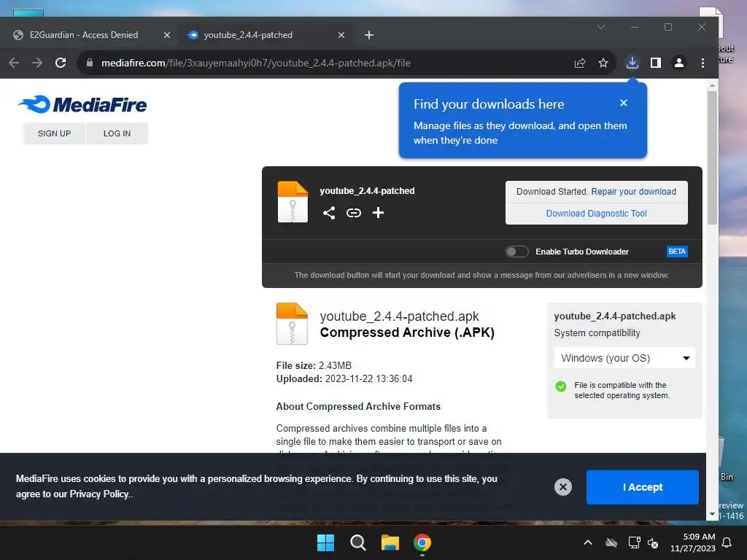
Task: Click the share icon under the file name
Action: (x=329, y=212)
